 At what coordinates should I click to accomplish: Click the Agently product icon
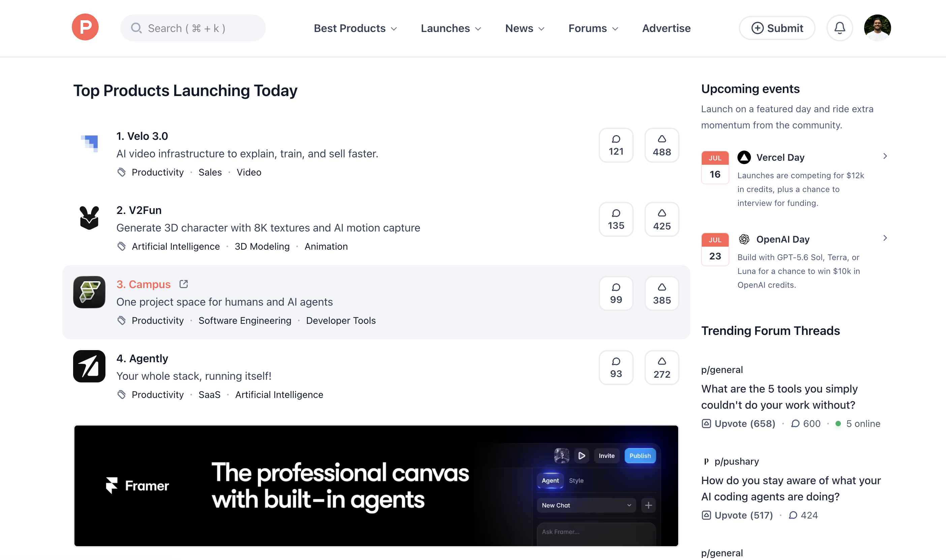pos(89,366)
